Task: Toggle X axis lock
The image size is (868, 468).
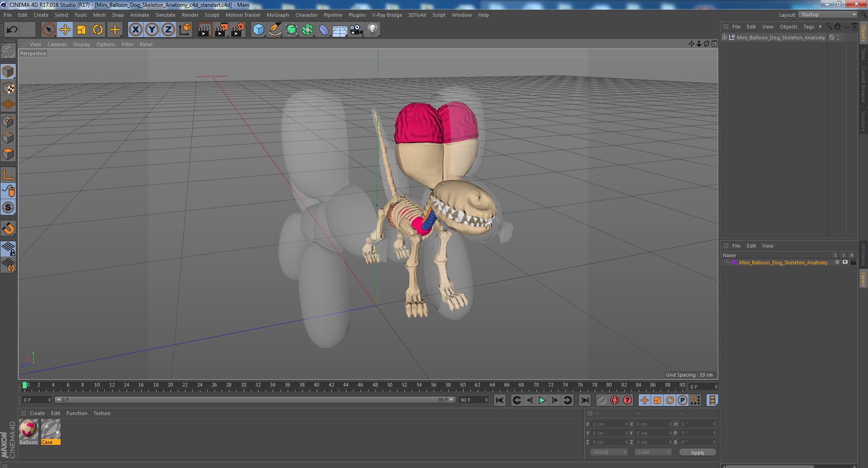Action: (x=135, y=30)
